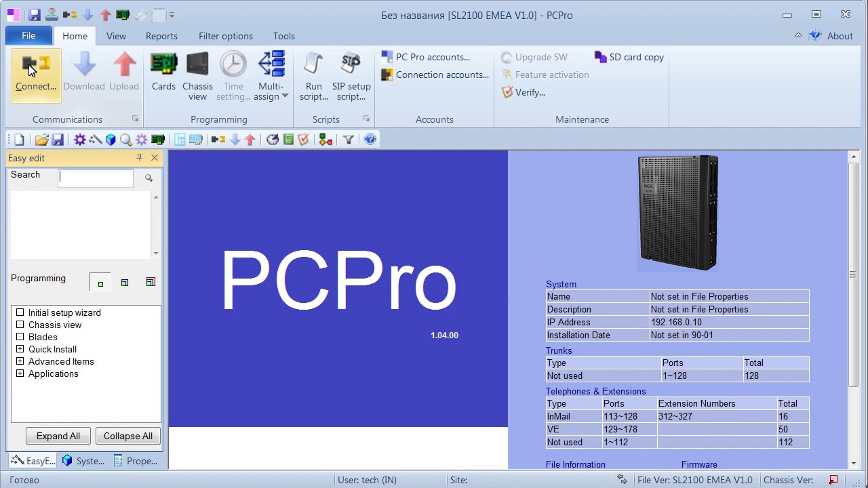Click the NEC chassis image

(677, 213)
